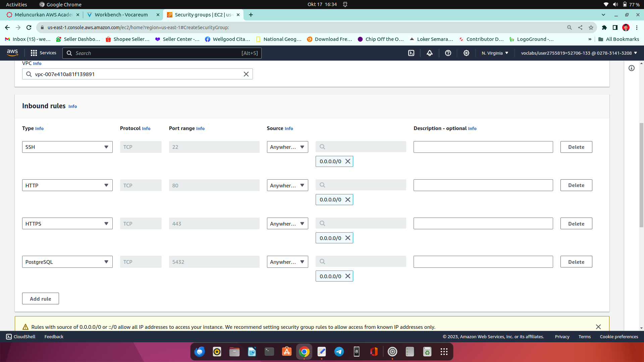This screenshot has width=644, height=362.
Task: Open source dropdown for PostgreSQL rule
Action: point(287,262)
